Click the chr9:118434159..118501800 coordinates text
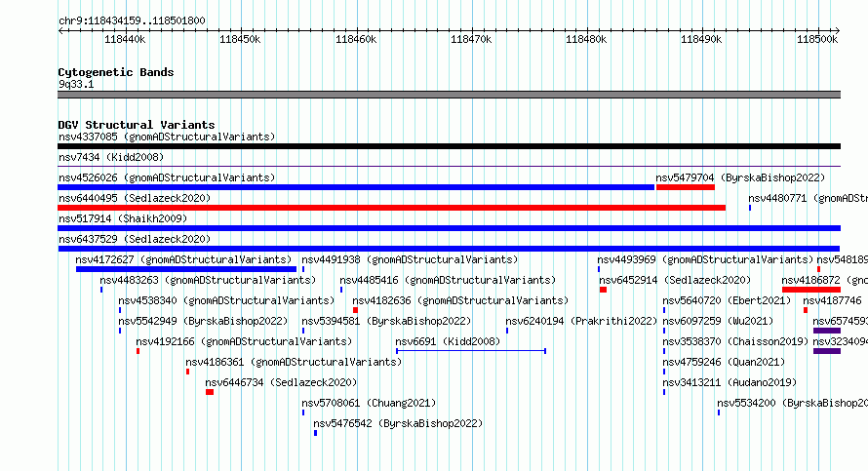868x471 pixels. click(132, 20)
